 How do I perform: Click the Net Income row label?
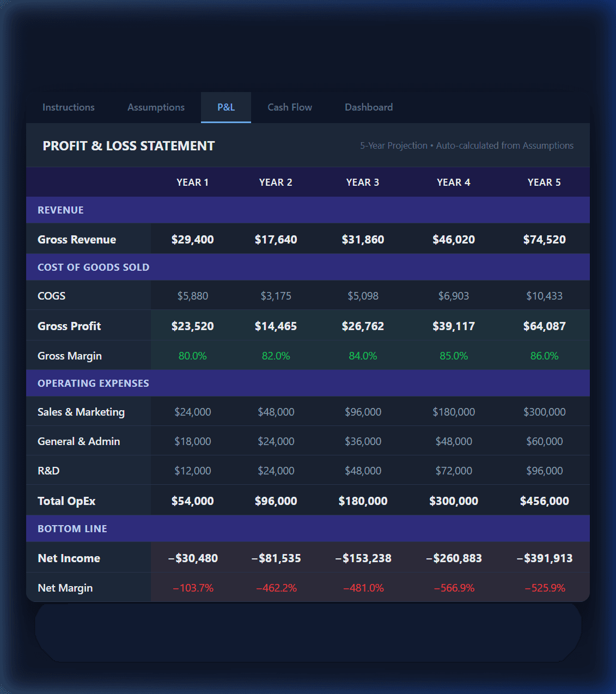69,558
